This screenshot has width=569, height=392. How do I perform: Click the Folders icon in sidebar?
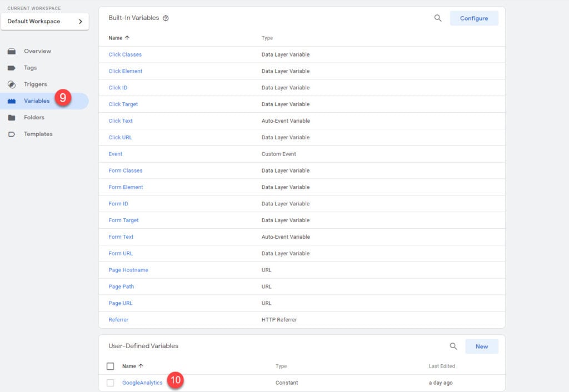12,118
